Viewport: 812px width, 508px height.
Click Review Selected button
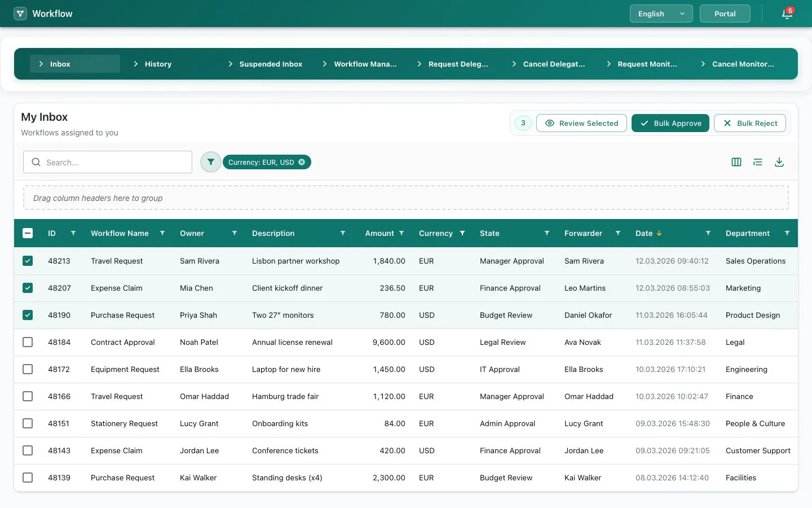pos(581,123)
